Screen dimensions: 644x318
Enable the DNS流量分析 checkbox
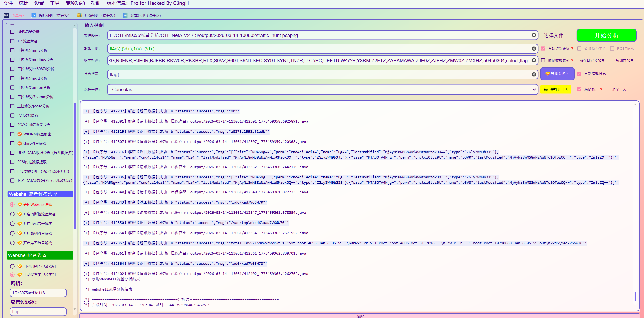12,32
